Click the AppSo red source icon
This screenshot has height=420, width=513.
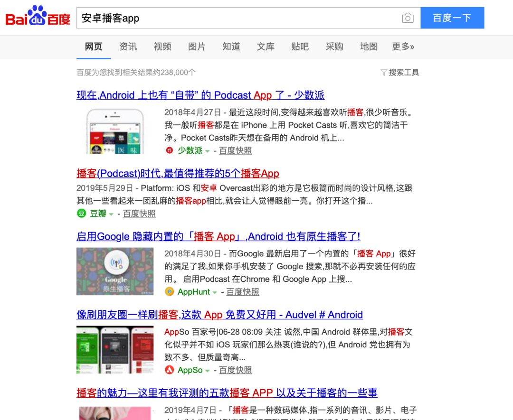tap(169, 370)
